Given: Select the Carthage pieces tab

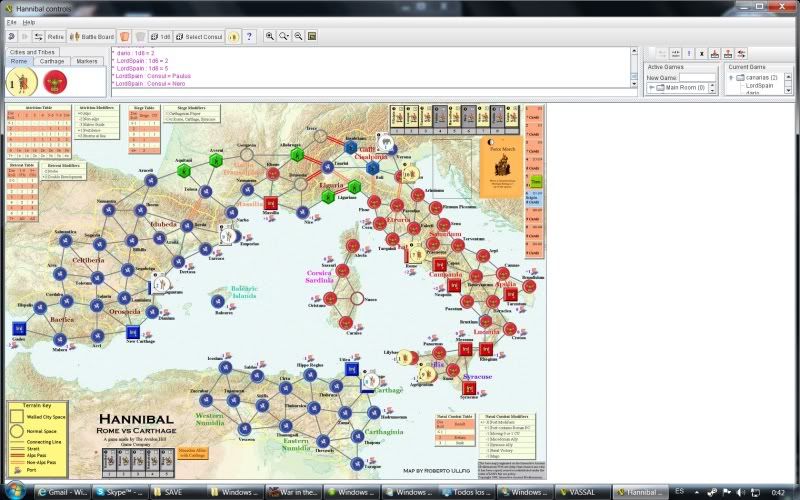Looking at the screenshot, I should (x=52, y=61).
